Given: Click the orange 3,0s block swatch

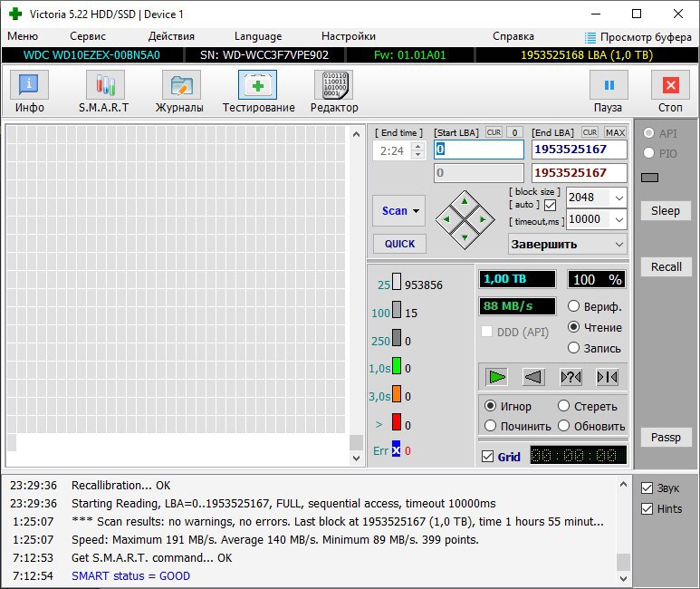Looking at the screenshot, I should point(397,393).
